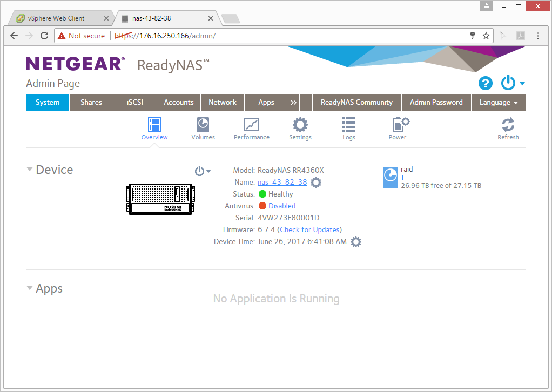Collapse the Device section triangle

[30, 169]
